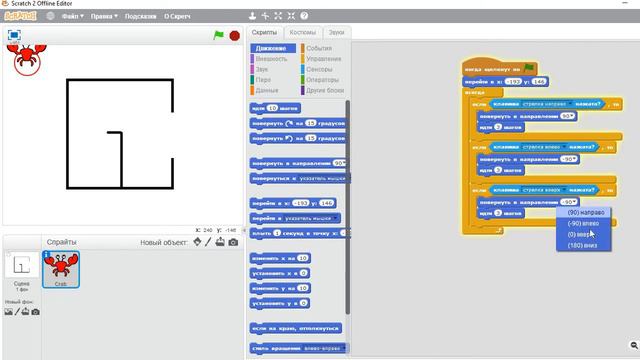Take new backdrop from camera icon

[36, 312]
